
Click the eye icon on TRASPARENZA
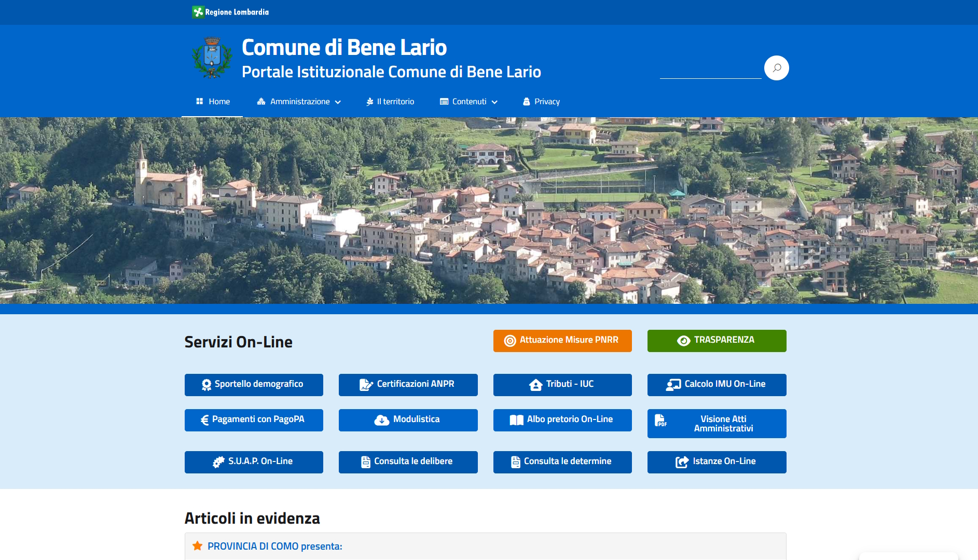click(x=684, y=341)
